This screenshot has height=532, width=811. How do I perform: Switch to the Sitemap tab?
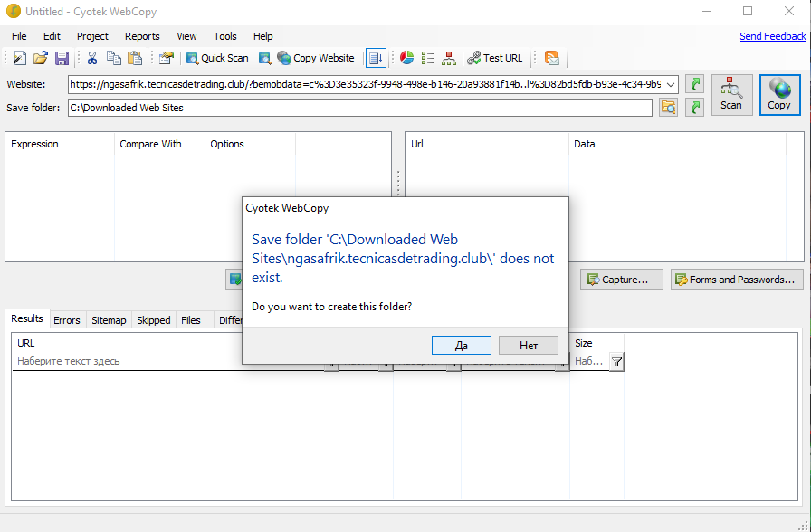point(109,320)
